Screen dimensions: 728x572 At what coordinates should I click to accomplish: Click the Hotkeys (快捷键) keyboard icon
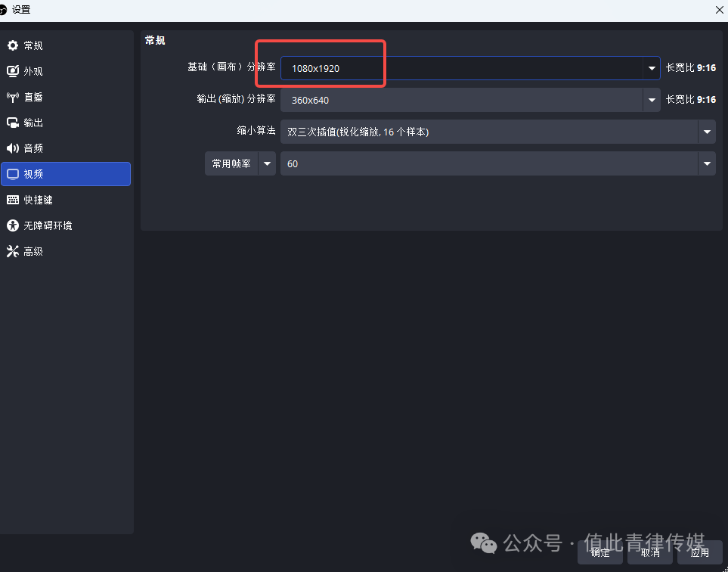coord(13,200)
